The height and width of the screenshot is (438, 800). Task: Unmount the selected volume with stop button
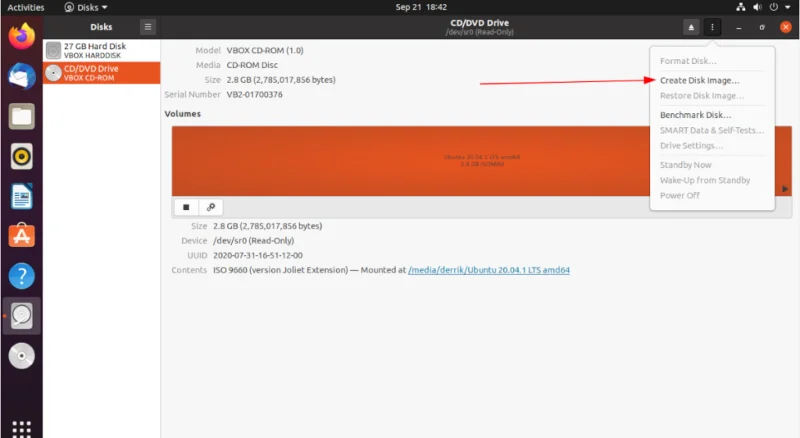pyautogui.click(x=186, y=207)
